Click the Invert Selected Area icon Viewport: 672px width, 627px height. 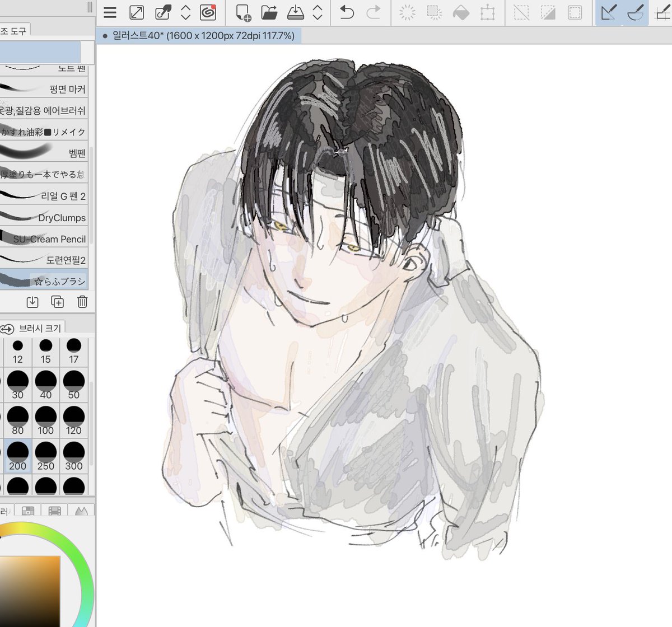(x=548, y=12)
